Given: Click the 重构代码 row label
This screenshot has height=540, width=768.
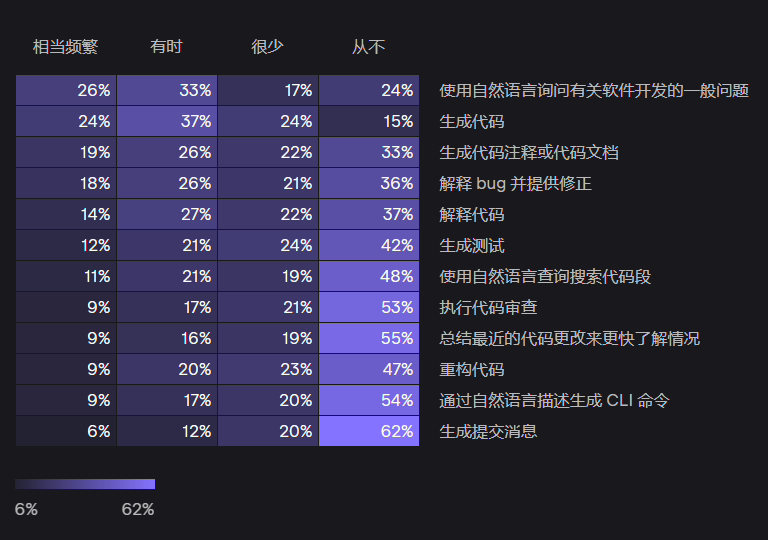Looking at the screenshot, I should coord(472,369).
